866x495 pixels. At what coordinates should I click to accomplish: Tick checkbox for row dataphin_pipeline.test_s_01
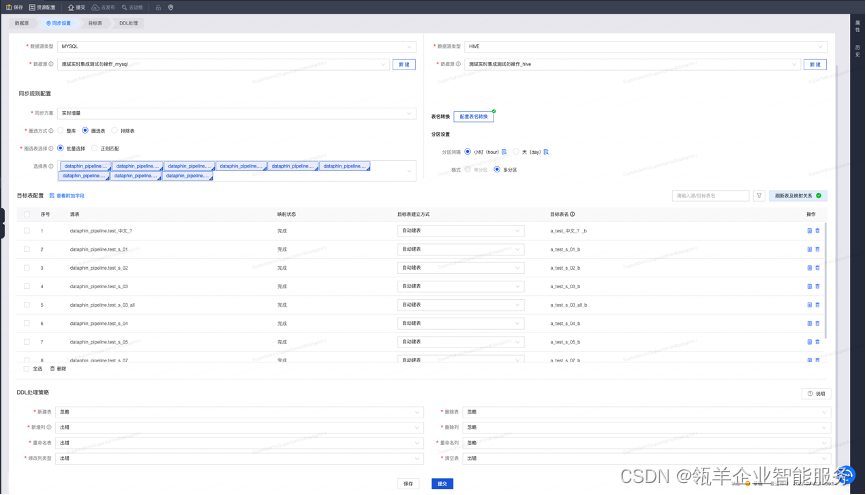(27, 249)
